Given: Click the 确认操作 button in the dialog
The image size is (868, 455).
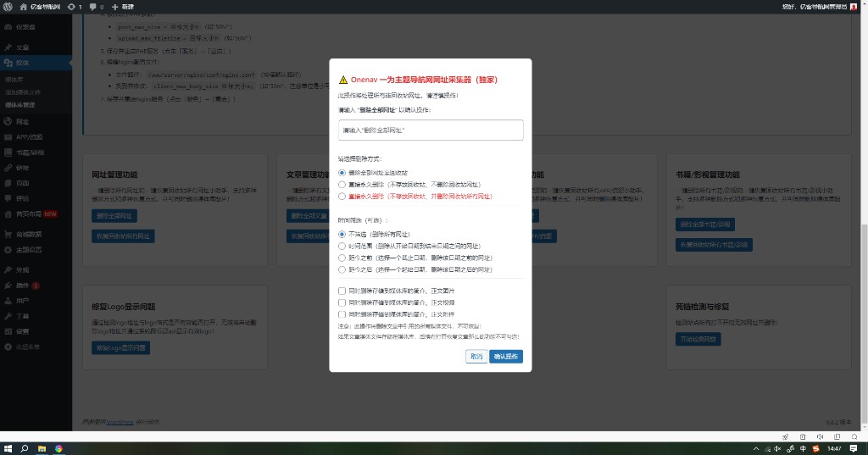Looking at the screenshot, I should pos(506,357).
